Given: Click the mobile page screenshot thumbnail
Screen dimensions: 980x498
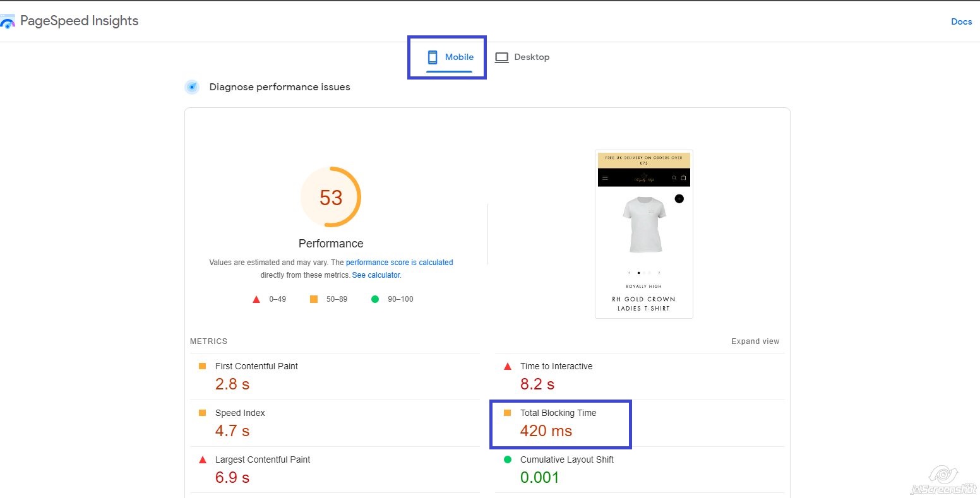Looking at the screenshot, I should click(643, 234).
